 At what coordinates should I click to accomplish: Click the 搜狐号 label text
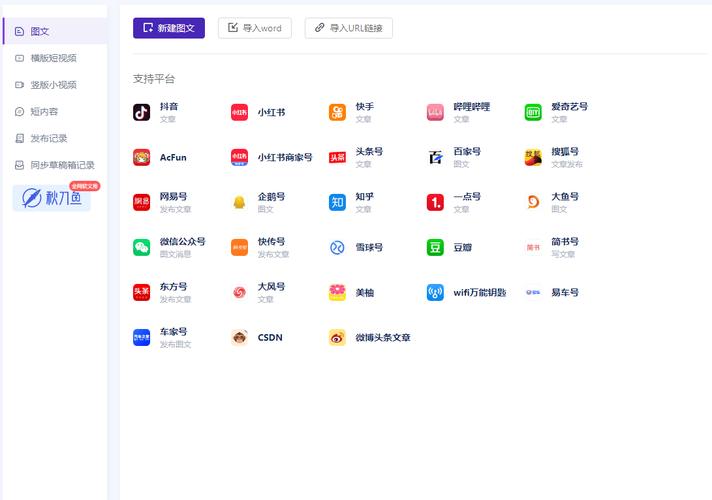(565, 152)
